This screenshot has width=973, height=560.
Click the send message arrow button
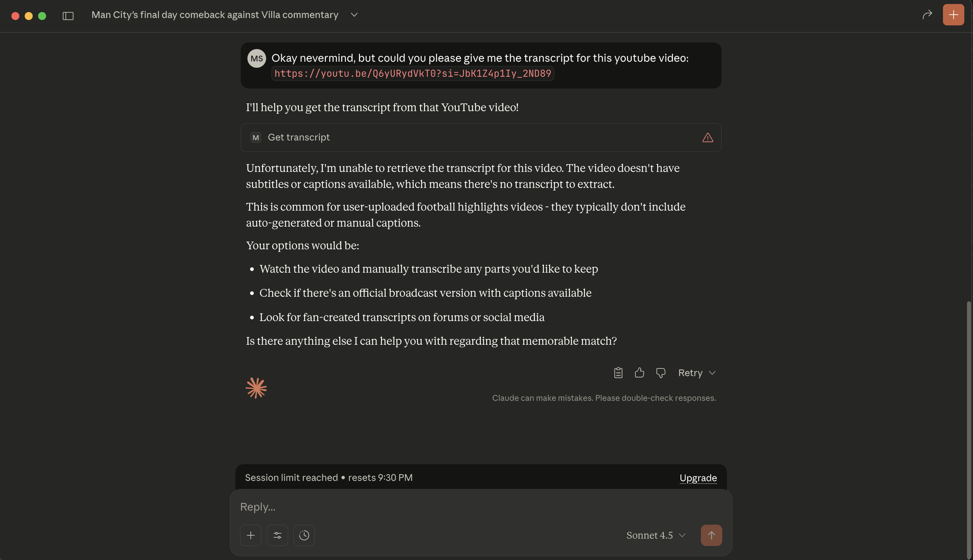[711, 535]
